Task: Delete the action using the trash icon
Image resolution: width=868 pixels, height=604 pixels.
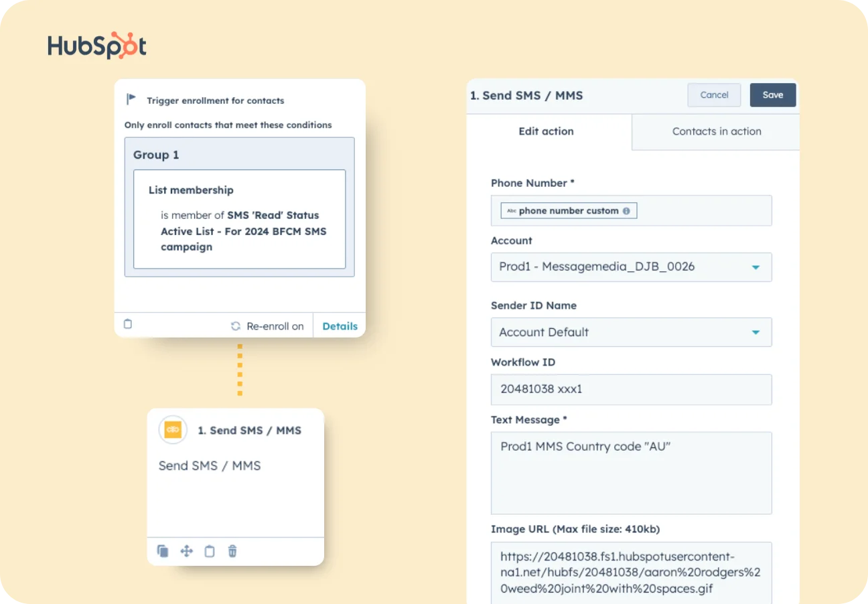Action: pos(232,550)
